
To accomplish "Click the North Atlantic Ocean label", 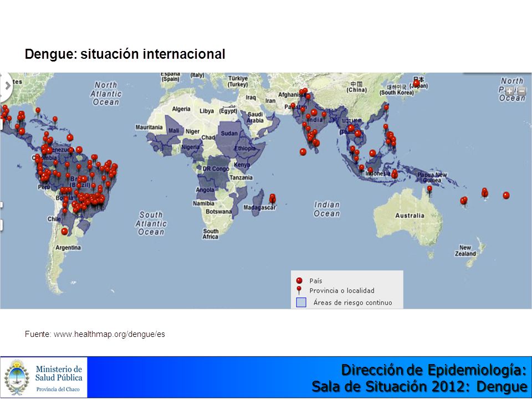I will (x=106, y=94).
